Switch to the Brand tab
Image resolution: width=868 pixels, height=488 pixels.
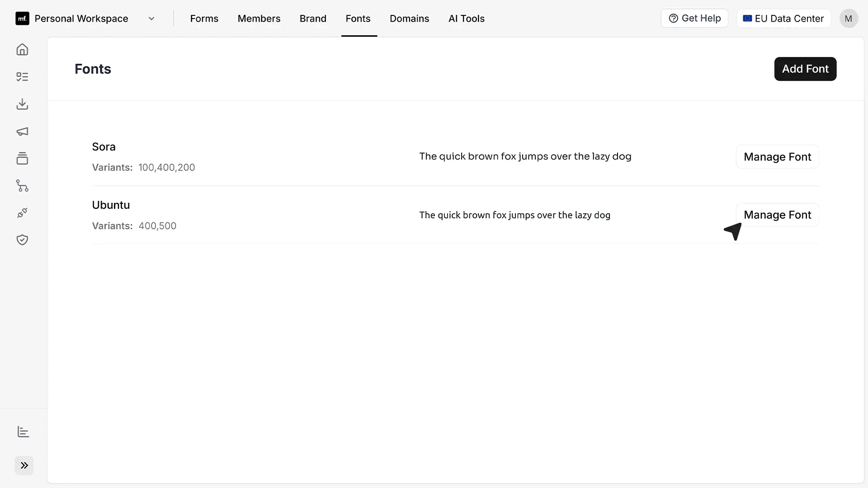[313, 19]
